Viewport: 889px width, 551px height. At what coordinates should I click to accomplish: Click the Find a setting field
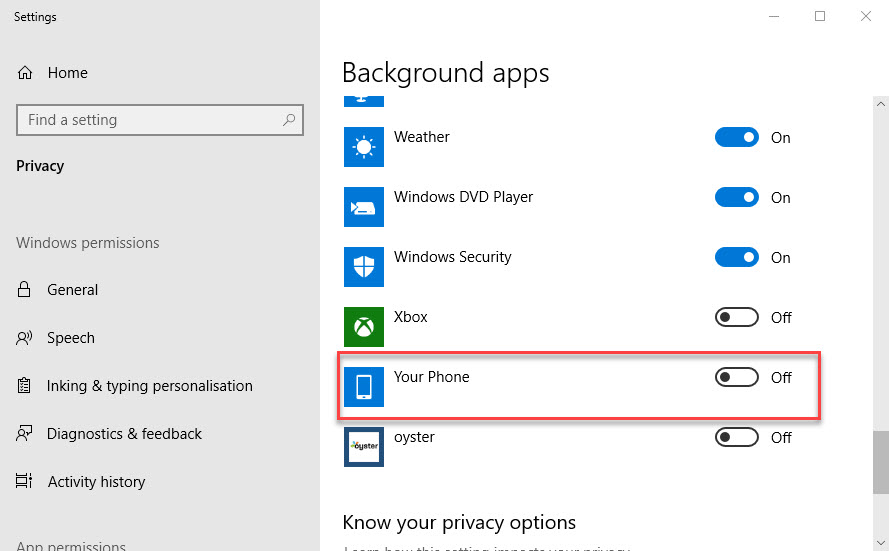(x=160, y=120)
